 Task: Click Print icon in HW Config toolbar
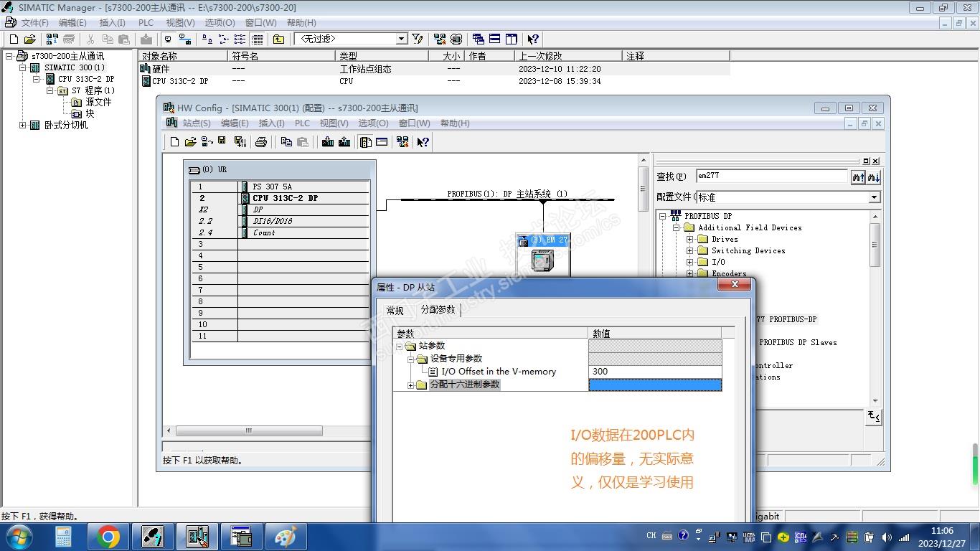coord(261,142)
